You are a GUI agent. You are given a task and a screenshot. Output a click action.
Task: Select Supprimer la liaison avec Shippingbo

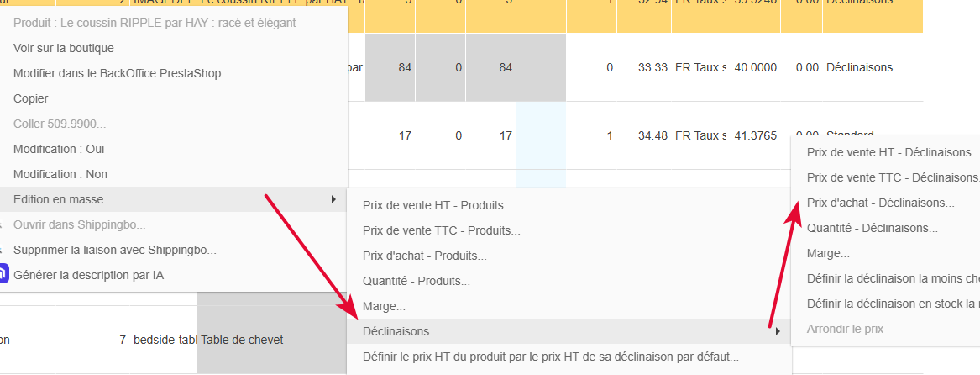115,250
